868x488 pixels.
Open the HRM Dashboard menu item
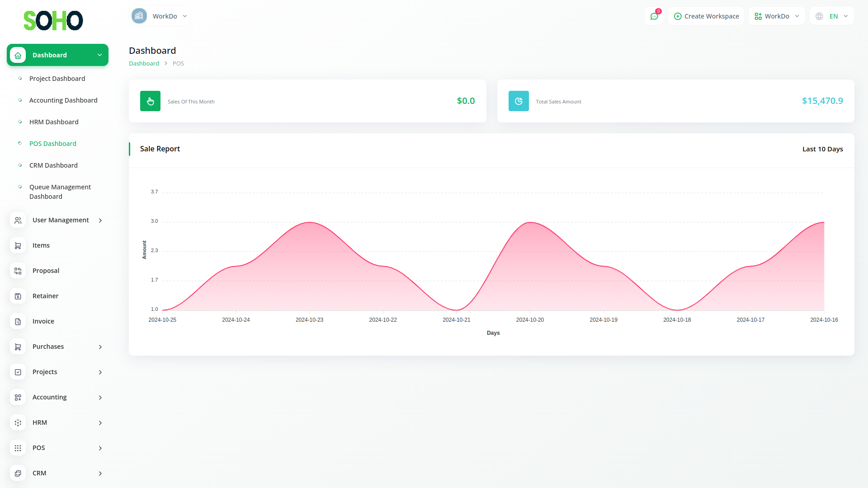[x=54, y=122]
